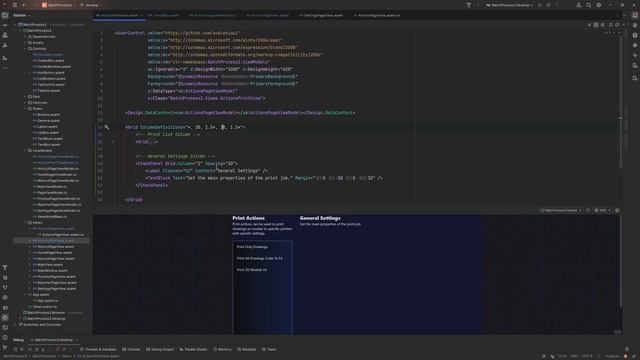Click the Debug tool window icon
Screen dimensions: 640x360
[5, 318]
